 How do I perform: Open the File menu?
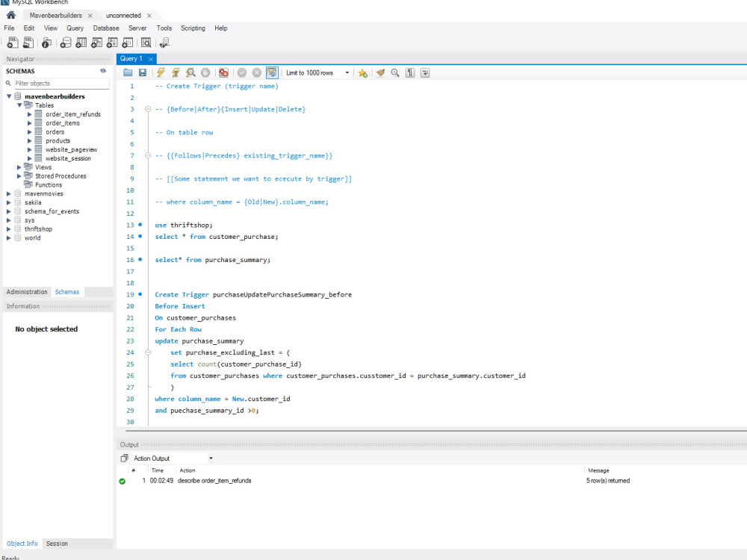click(x=9, y=28)
